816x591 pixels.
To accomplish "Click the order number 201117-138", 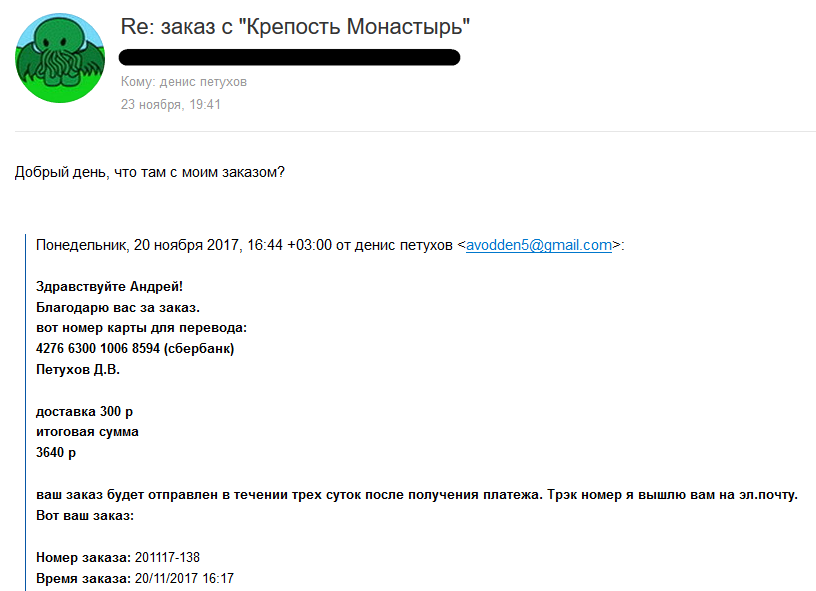I will point(167,558).
